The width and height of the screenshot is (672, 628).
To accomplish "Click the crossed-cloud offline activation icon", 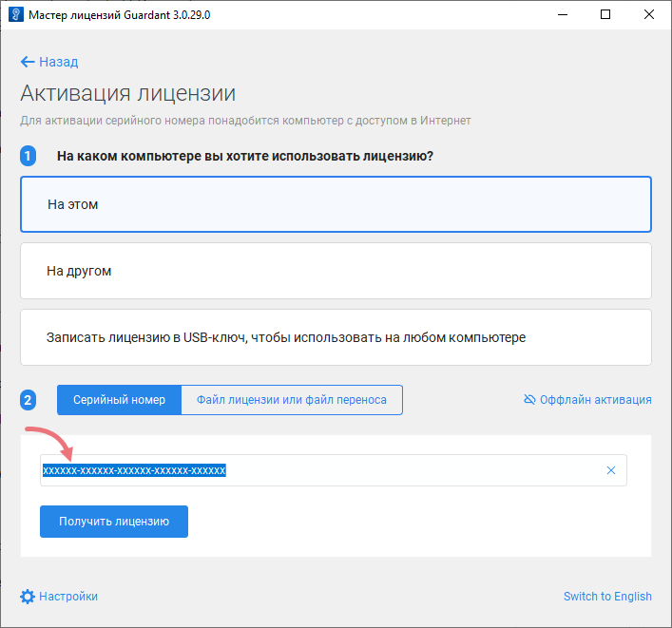I will click(529, 400).
